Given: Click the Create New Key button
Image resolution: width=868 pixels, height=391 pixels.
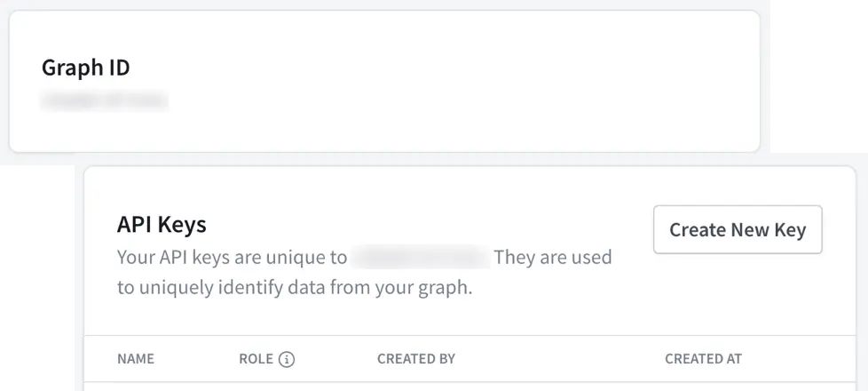Looking at the screenshot, I should [738, 230].
